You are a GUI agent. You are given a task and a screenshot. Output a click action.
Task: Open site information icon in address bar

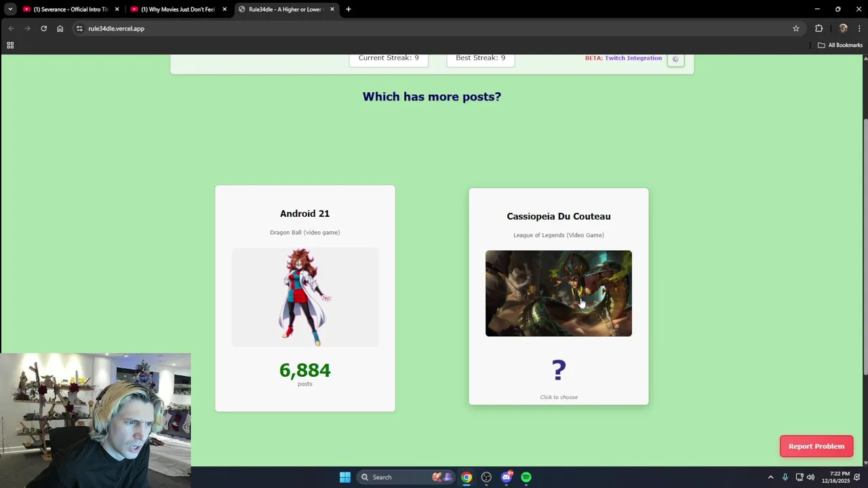click(x=79, y=28)
